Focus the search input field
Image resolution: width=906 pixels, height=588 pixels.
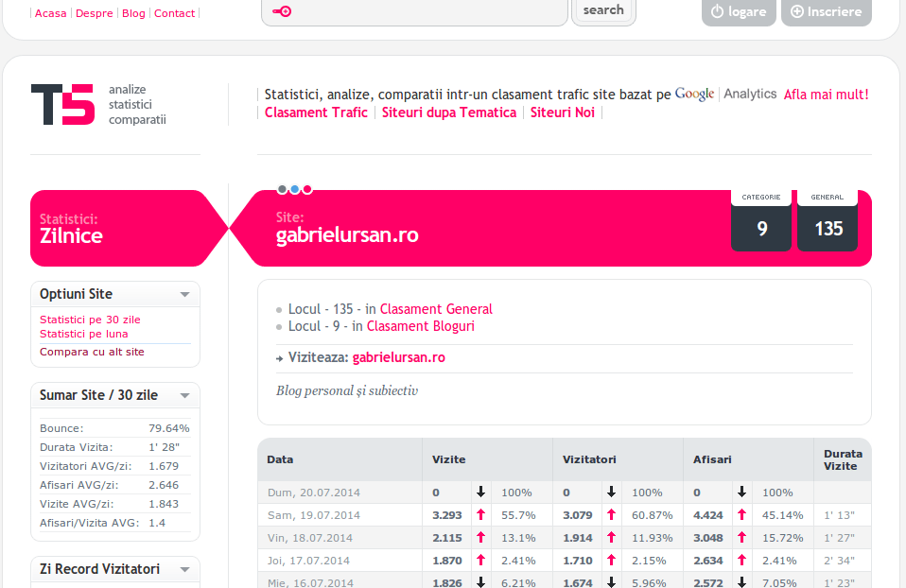pyautogui.click(x=414, y=11)
